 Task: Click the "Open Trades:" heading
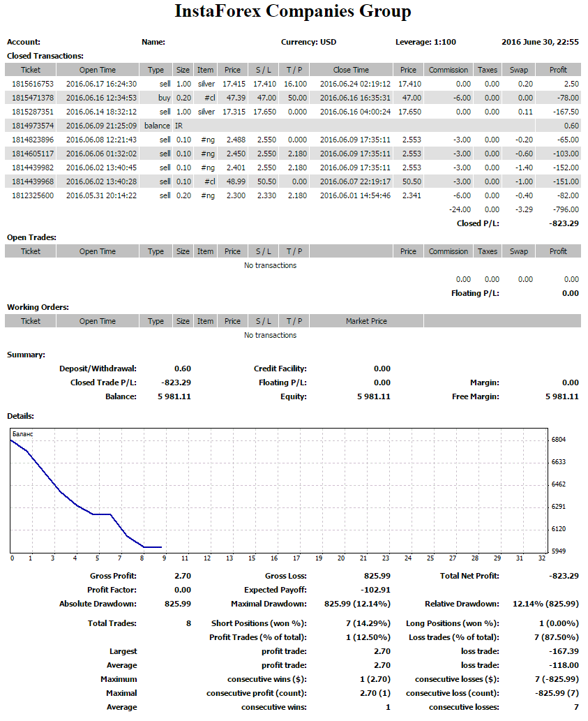coord(31,238)
